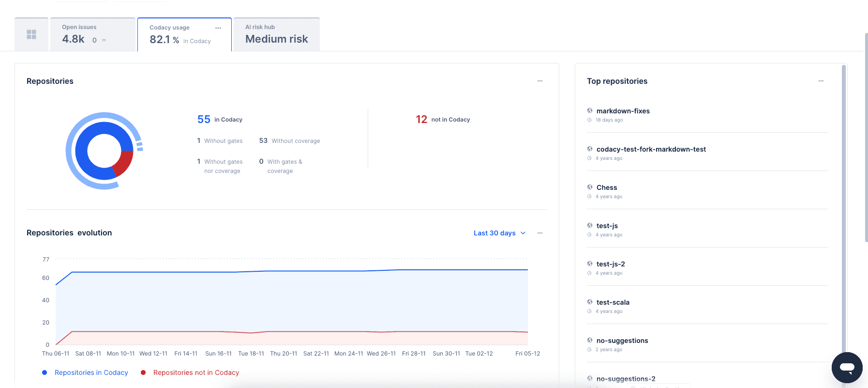Click the 'Fri 05-12' axis label
The width and height of the screenshot is (868, 388).
(528, 354)
